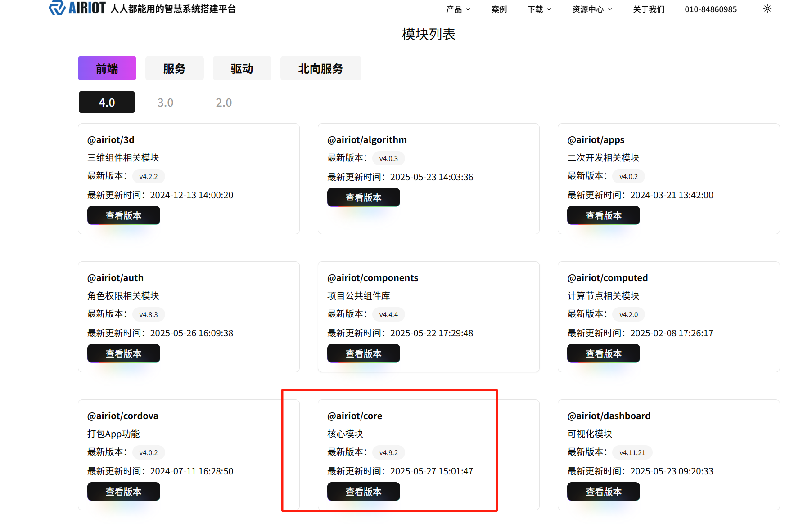
Task: Switch to the 服务 tab
Action: click(175, 68)
